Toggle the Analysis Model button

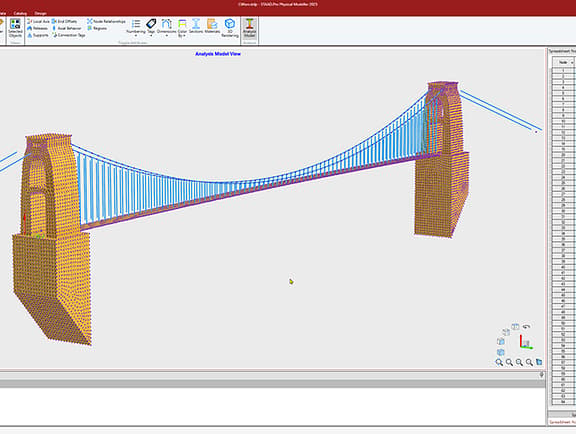(249, 28)
